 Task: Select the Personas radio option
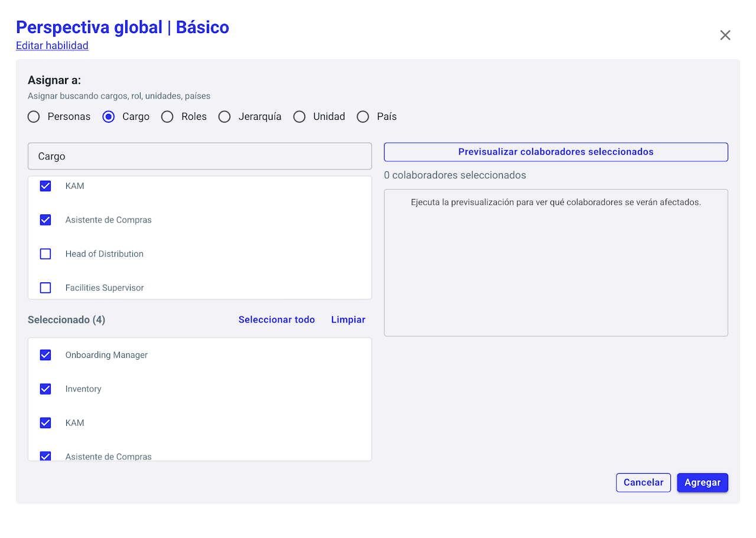pos(34,117)
